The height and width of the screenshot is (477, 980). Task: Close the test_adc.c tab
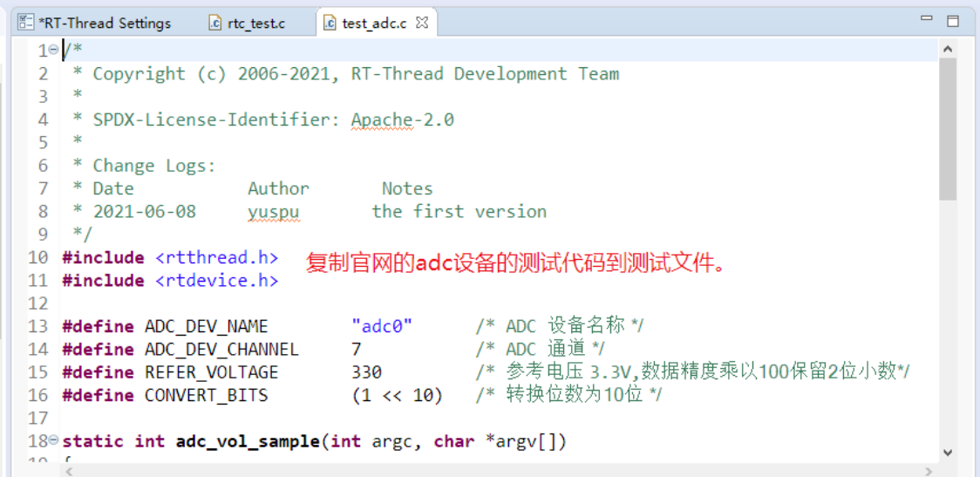click(422, 24)
